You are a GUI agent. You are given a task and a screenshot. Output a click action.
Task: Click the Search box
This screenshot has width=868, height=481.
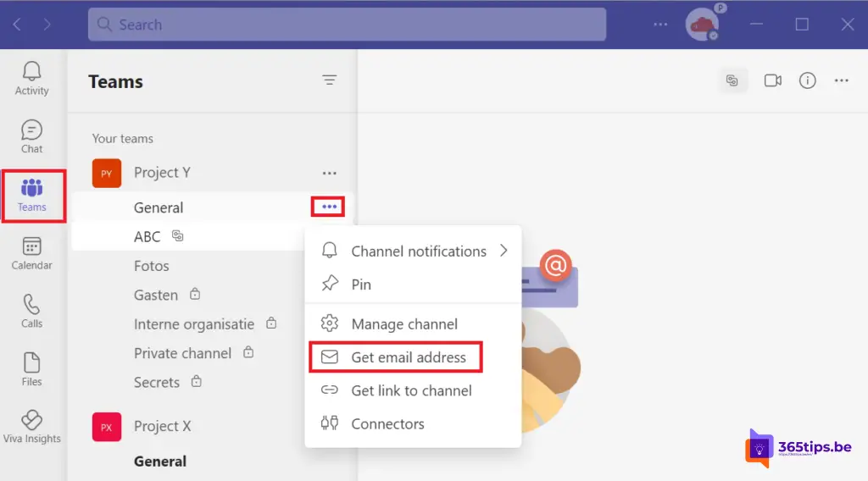(x=347, y=25)
